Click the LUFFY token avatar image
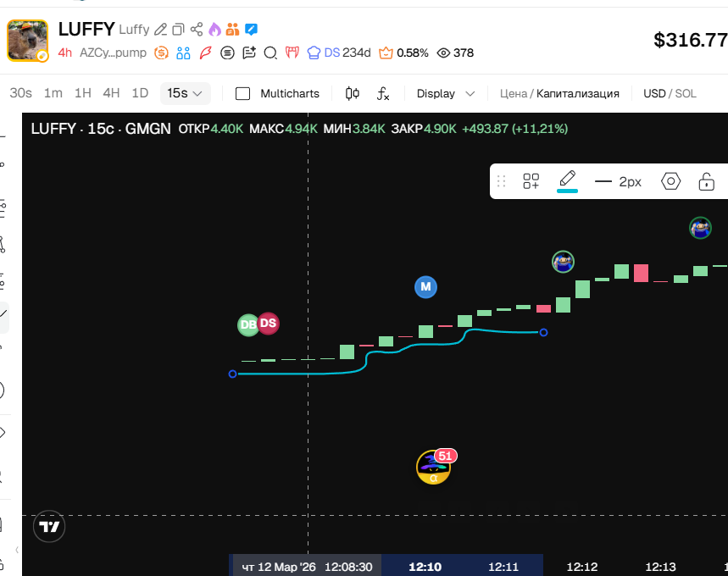Screen dimensions: 728x576 click(28, 41)
